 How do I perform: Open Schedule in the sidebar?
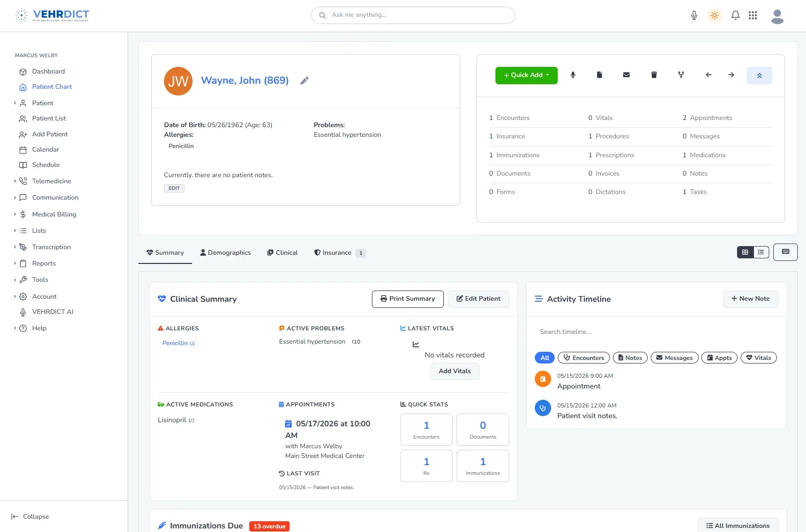point(46,165)
